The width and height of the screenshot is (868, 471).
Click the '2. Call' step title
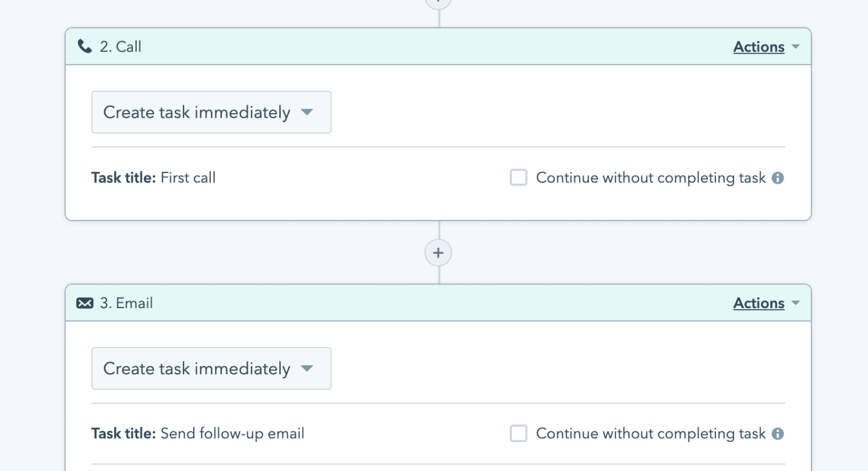[x=120, y=47]
